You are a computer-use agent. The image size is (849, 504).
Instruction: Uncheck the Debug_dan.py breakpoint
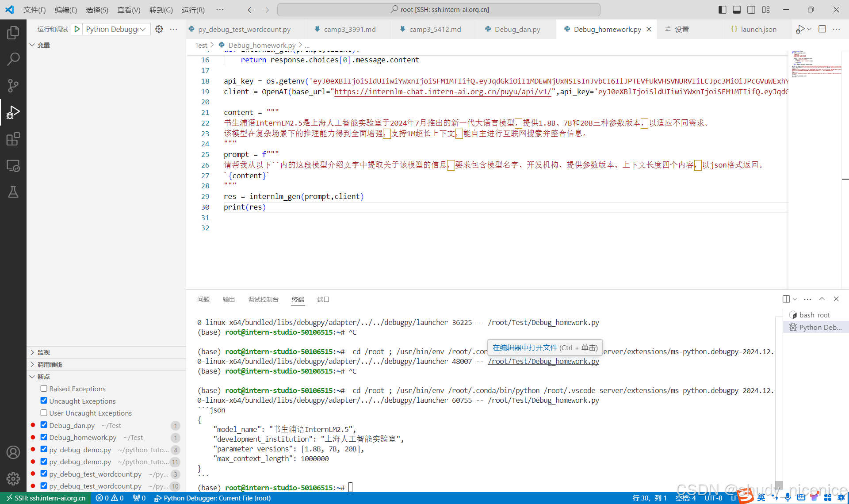(x=44, y=425)
